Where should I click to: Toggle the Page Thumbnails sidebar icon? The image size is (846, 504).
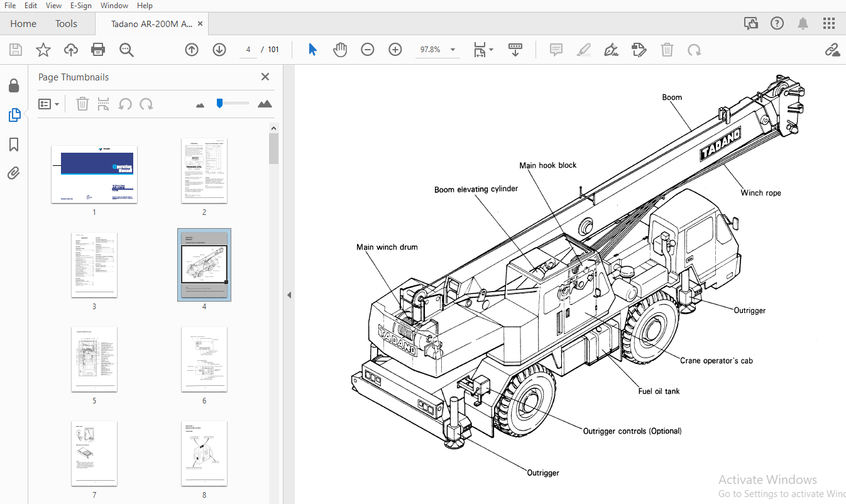14,115
